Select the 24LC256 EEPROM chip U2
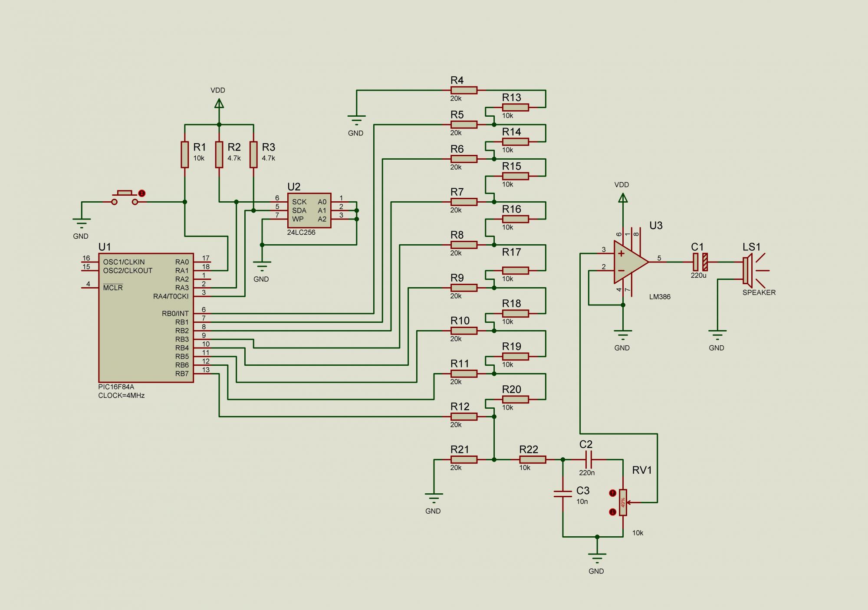 tap(309, 210)
